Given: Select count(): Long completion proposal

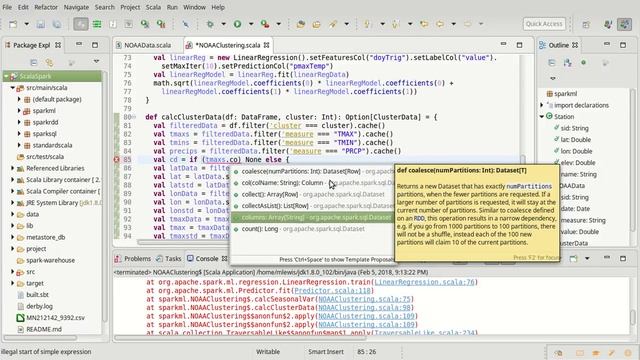Looking at the screenshot, I should tap(313, 229).
